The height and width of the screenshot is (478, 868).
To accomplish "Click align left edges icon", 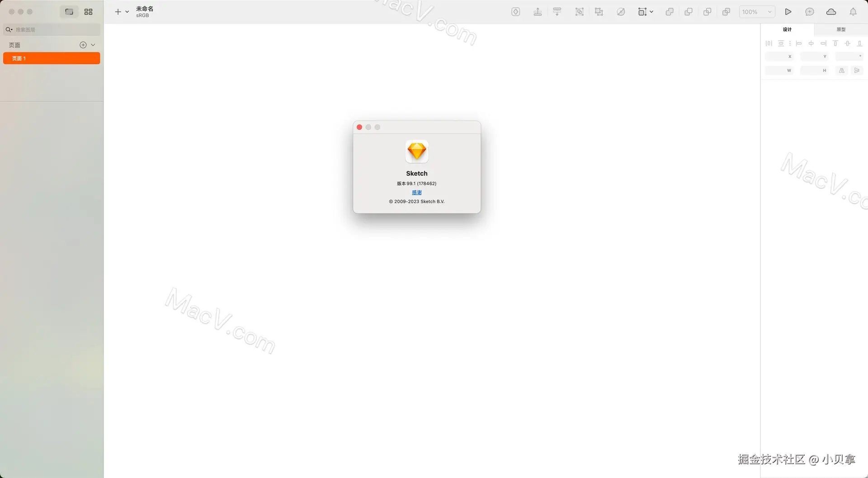I will click(x=799, y=43).
